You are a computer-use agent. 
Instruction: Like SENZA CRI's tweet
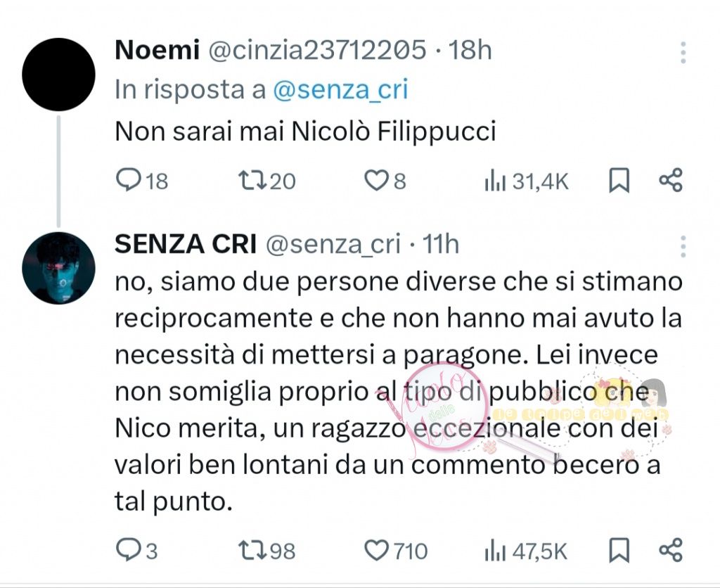click(377, 550)
